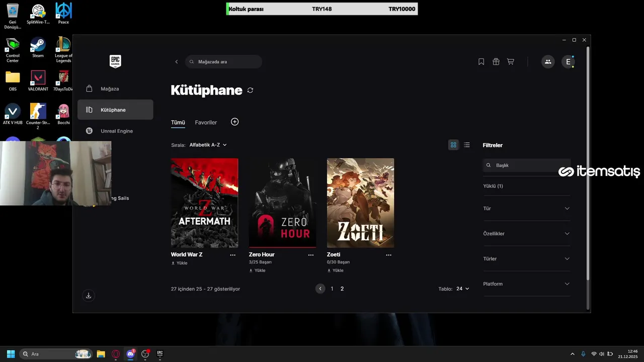Click the Epic launcher vertical scrollbar

click(x=588, y=163)
